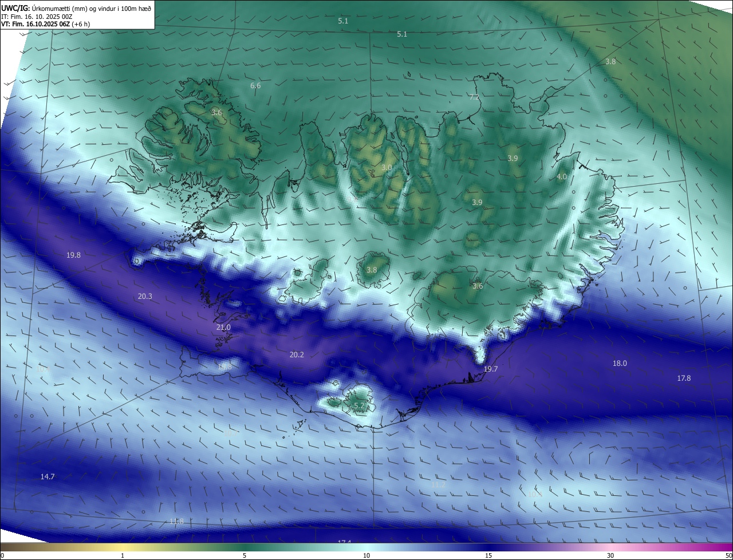Click the 'VT: Fim. 16.10.2025 06Z (+6 h)' line
Image resolution: width=733 pixels, height=560 pixels.
coord(45,24)
